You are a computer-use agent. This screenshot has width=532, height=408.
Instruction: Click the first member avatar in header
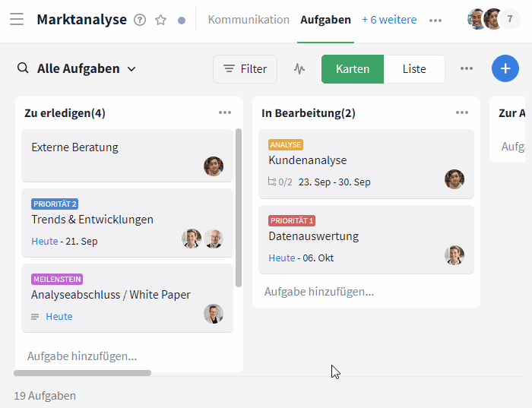[x=475, y=19]
